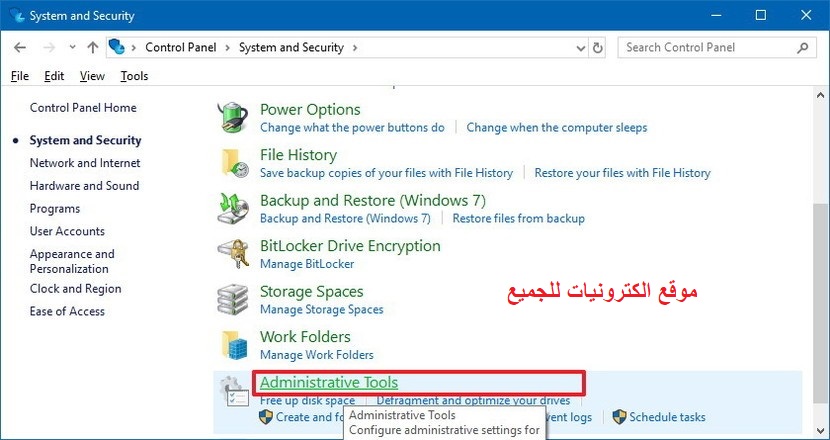Viewport: 830px width, 440px height.
Task: Click Restore files from backup
Action: tap(519, 219)
